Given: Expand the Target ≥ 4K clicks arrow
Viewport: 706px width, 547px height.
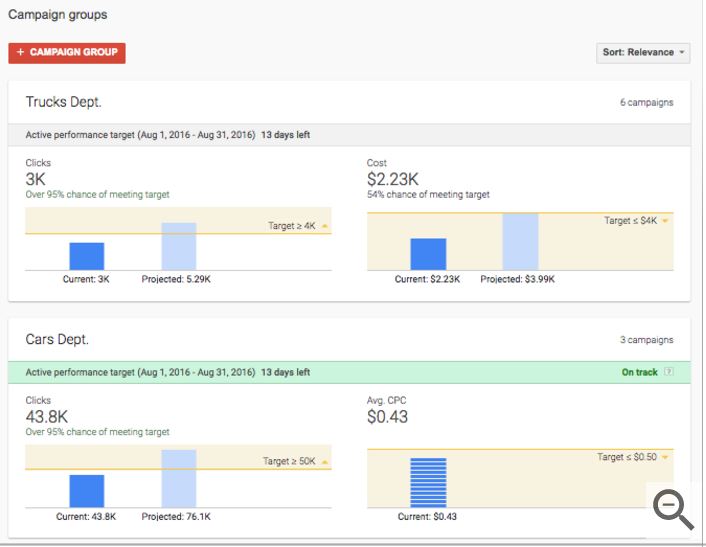Looking at the screenshot, I should point(325,226).
